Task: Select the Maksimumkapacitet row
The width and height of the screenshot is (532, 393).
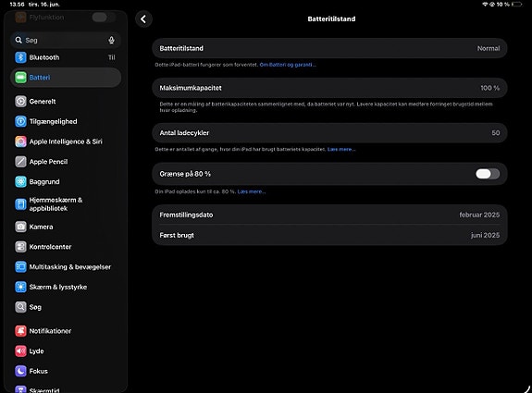Action: click(329, 88)
